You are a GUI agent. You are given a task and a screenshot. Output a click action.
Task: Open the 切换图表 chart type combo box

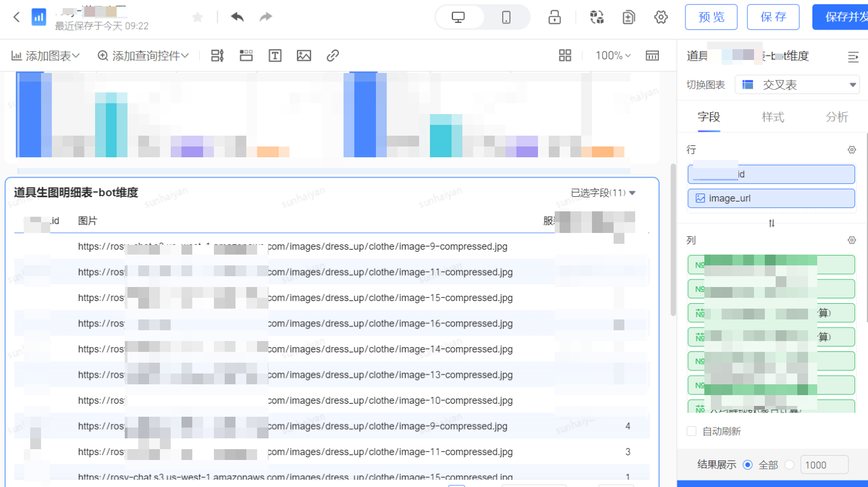pos(797,85)
